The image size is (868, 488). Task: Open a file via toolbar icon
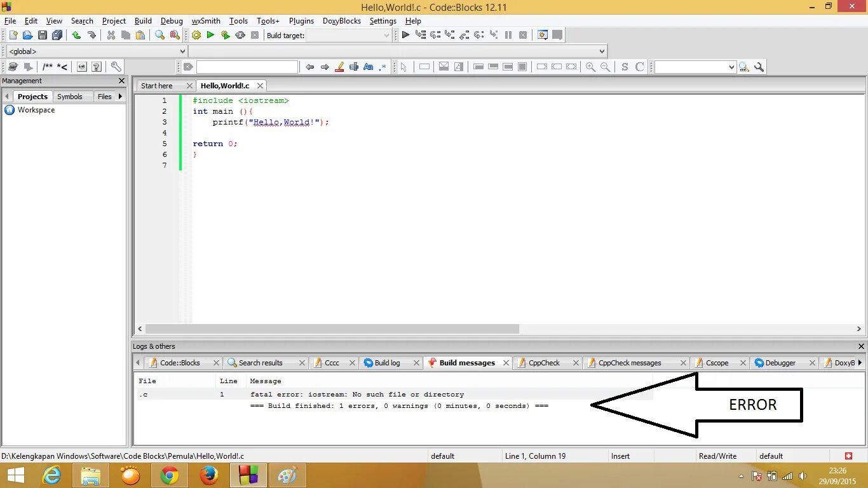tap(27, 36)
